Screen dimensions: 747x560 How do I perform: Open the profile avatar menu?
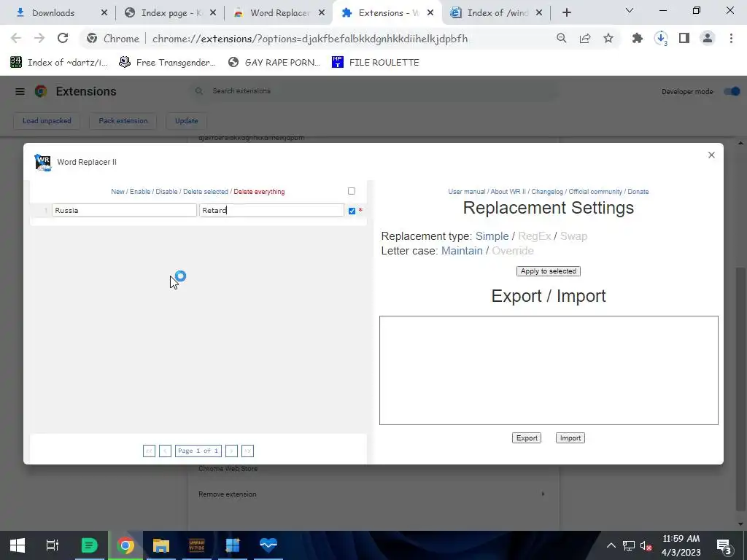tap(708, 39)
